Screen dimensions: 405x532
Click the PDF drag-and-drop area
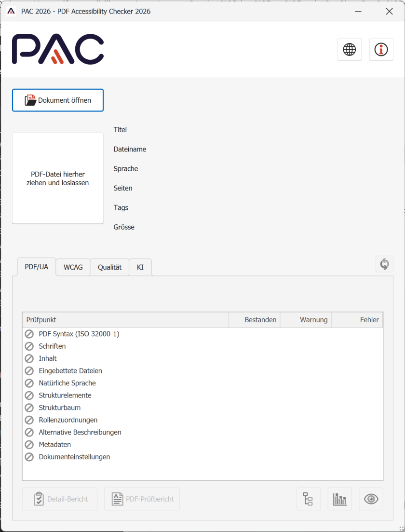pyautogui.click(x=57, y=178)
